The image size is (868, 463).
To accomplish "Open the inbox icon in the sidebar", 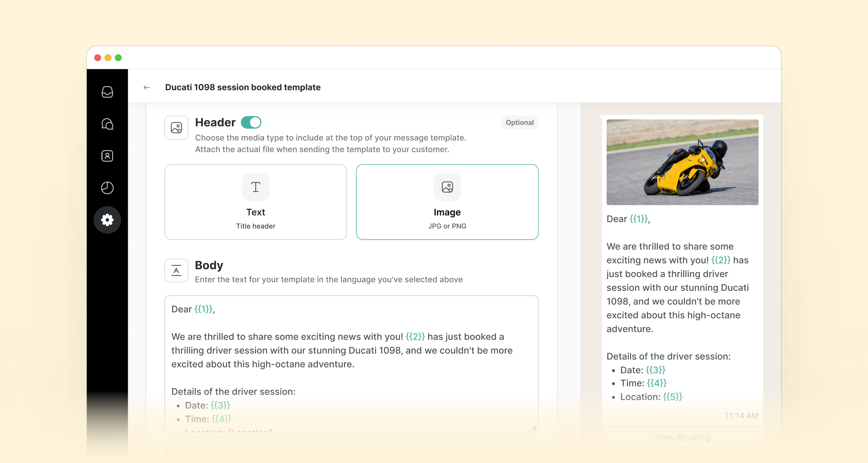I will click(107, 92).
